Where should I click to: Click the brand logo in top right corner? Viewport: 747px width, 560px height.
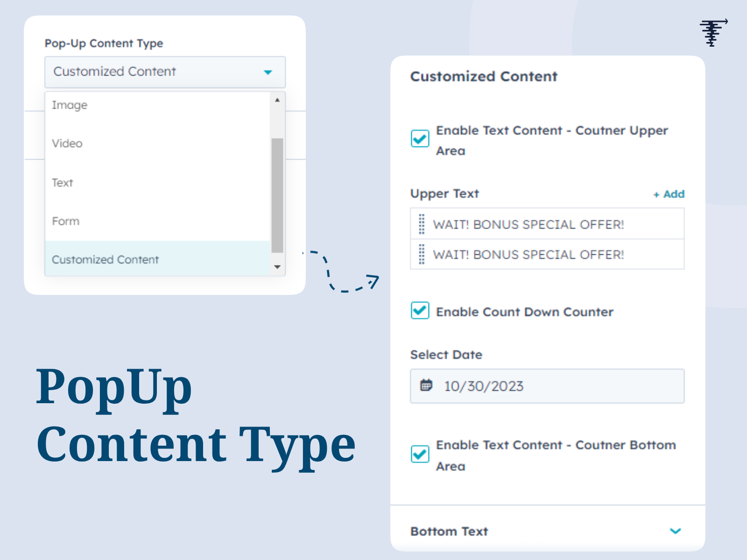pos(712,33)
